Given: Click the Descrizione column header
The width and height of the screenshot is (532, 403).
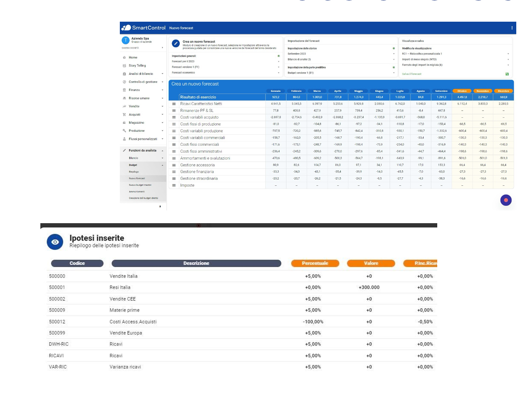Looking at the screenshot, I should click(196, 264).
